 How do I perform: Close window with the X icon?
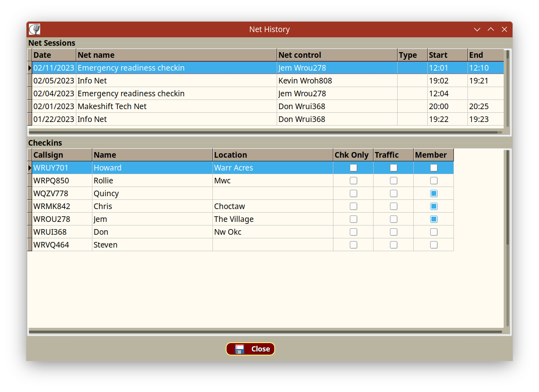(x=504, y=29)
